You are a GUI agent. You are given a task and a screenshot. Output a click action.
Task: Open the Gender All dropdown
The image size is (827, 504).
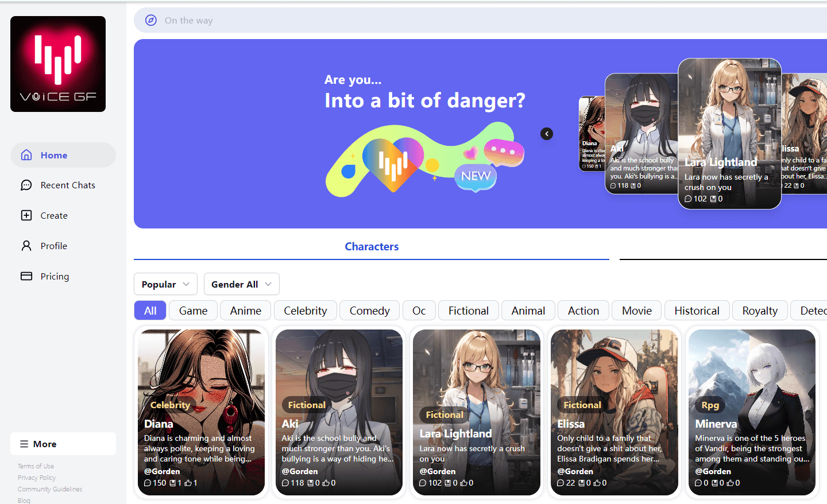pos(242,284)
